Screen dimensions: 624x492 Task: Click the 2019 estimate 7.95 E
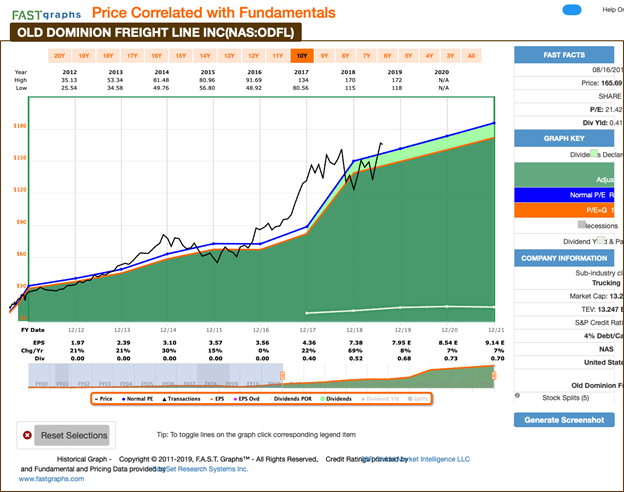coord(401,343)
